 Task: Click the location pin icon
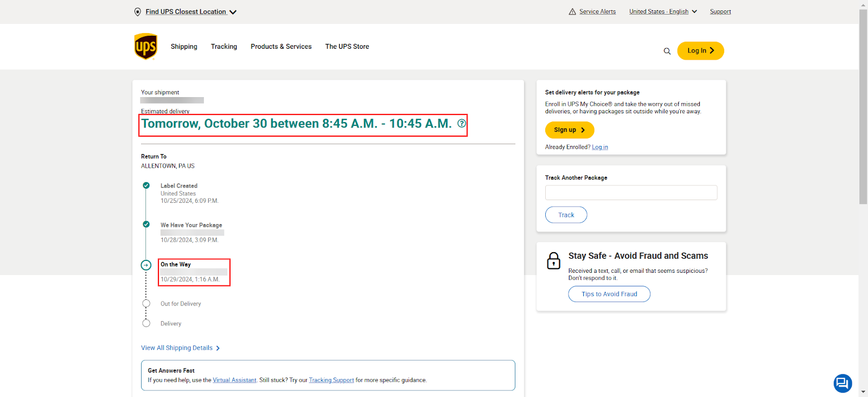coord(138,12)
